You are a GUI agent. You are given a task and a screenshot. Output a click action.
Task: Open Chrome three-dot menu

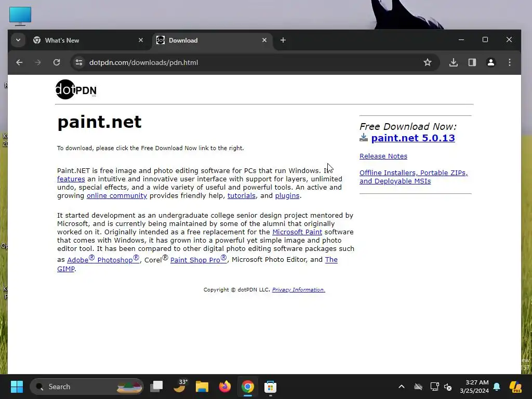(509, 62)
